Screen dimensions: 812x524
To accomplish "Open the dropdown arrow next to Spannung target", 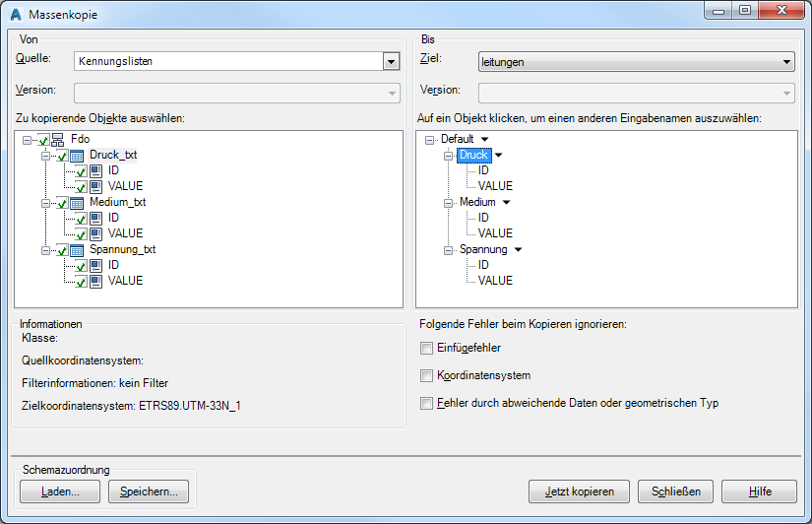I will (x=518, y=250).
